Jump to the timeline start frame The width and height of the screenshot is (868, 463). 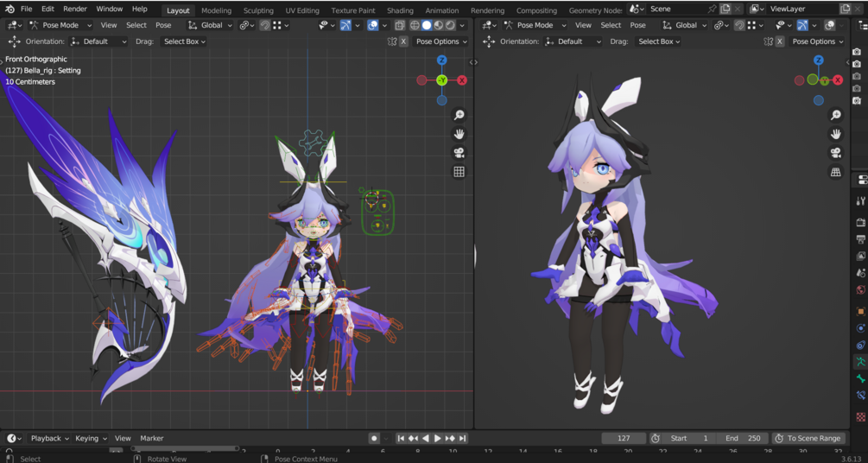[x=402, y=438]
